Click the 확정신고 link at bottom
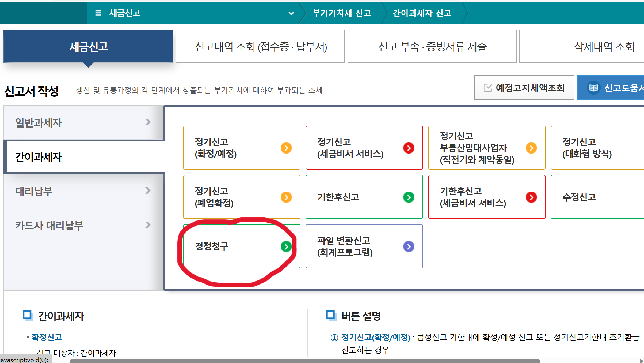This screenshot has height=363, width=644. pyautogui.click(x=47, y=337)
